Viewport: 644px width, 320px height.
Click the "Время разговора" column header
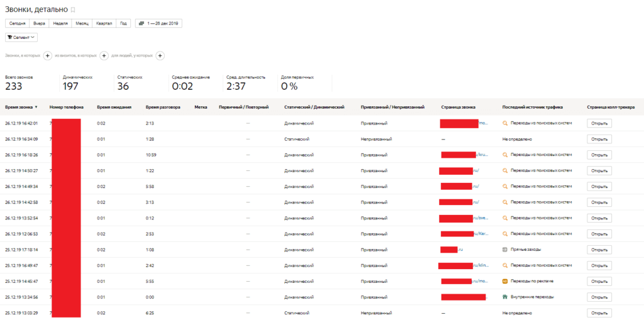(x=163, y=107)
